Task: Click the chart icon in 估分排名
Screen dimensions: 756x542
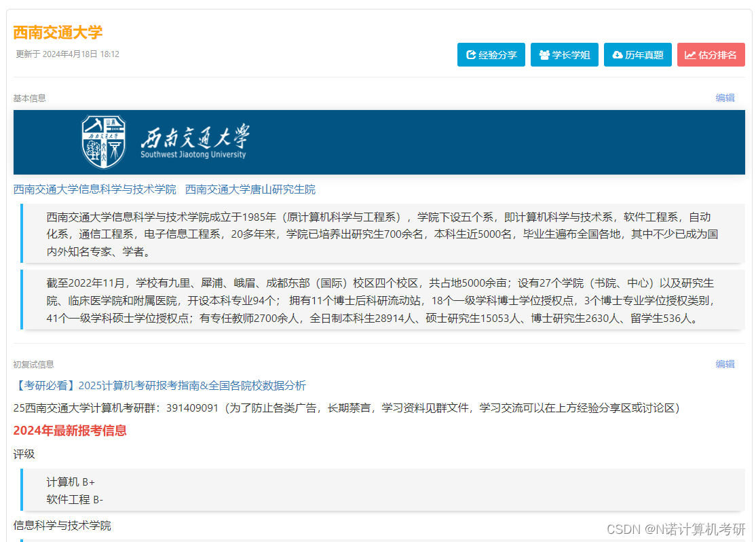Action: click(x=690, y=55)
